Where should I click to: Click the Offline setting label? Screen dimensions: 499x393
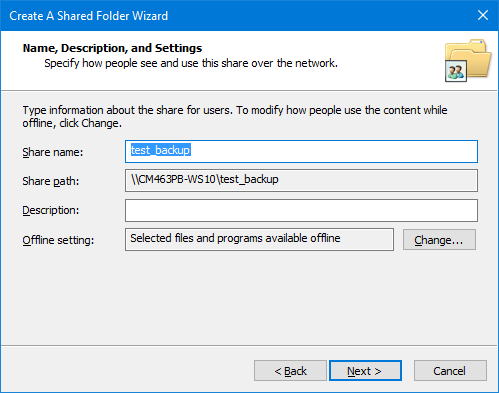pyautogui.click(x=58, y=240)
